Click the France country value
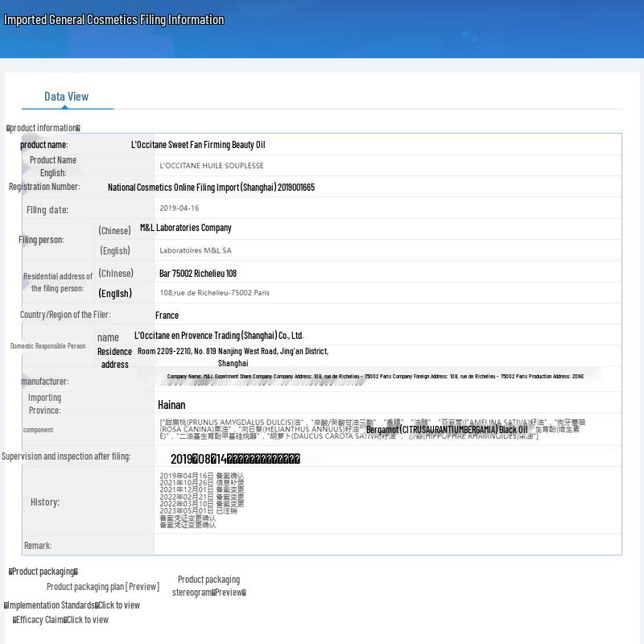 pos(167,316)
